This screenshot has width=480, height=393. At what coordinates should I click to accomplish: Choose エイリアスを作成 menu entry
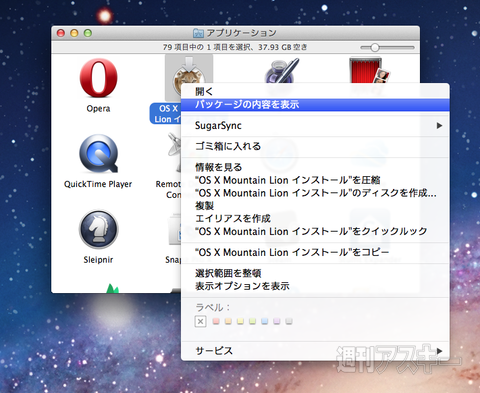tap(315, 219)
